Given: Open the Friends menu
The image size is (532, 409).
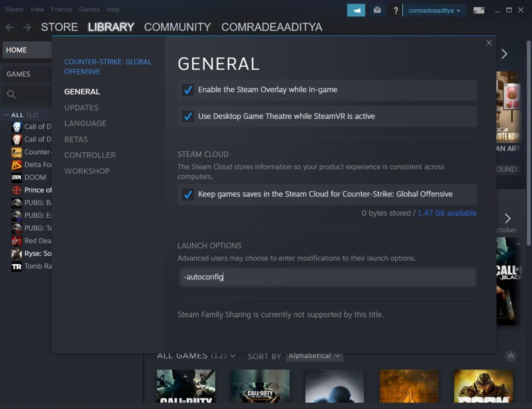Looking at the screenshot, I should (x=61, y=9).
